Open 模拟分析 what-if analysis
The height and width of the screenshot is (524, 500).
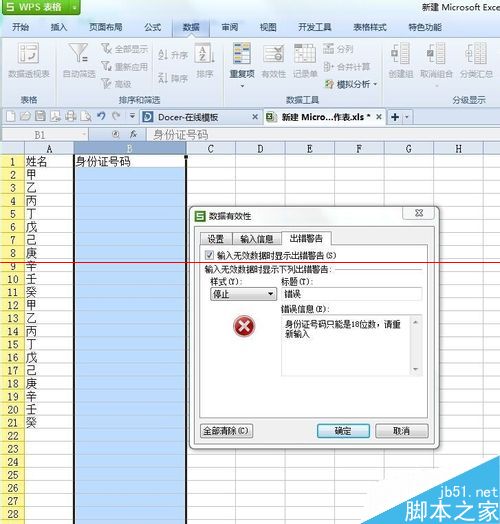pos(351,84)
